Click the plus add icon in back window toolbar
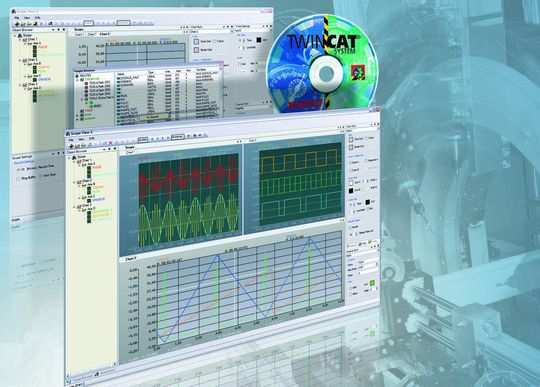 tap(17, 24)
